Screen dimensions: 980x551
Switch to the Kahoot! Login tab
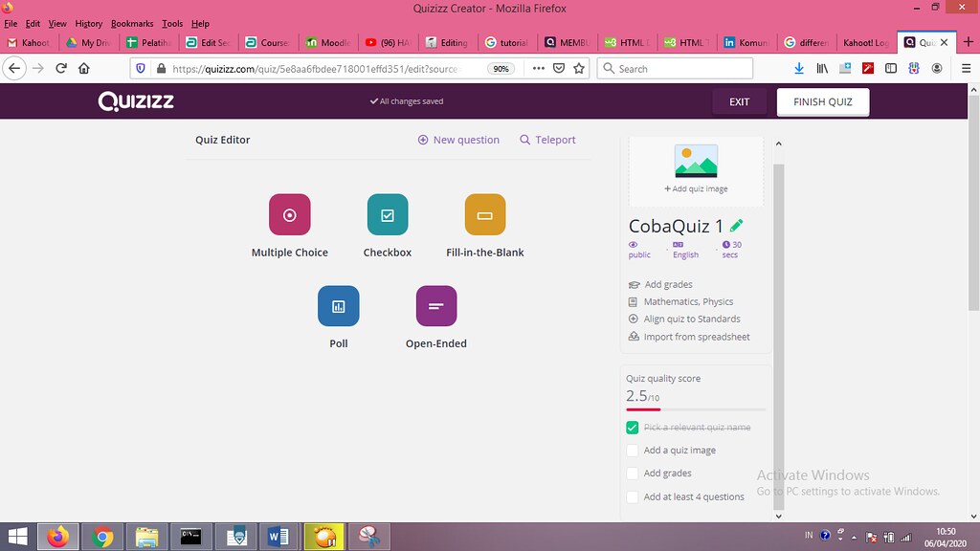(865, 42)
